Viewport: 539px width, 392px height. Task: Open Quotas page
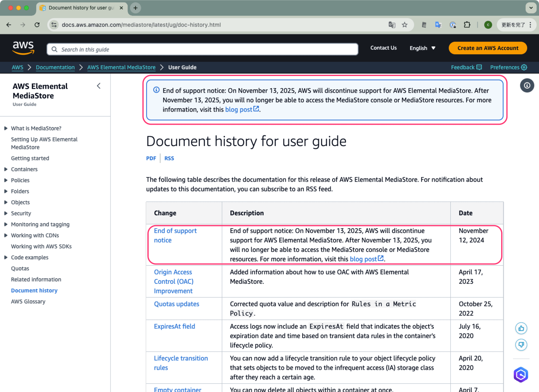20,269
